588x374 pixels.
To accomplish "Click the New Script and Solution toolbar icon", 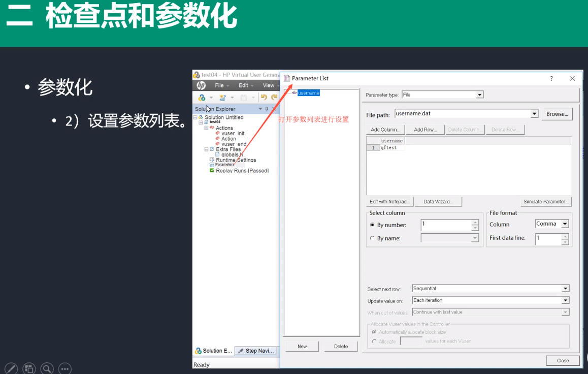I will [x=202, y=98].
